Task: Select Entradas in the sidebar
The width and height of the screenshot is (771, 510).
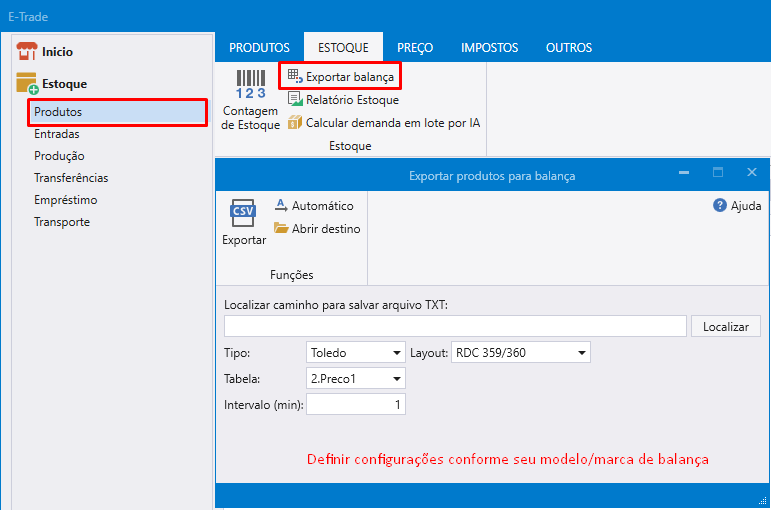Action: (57, 134)
